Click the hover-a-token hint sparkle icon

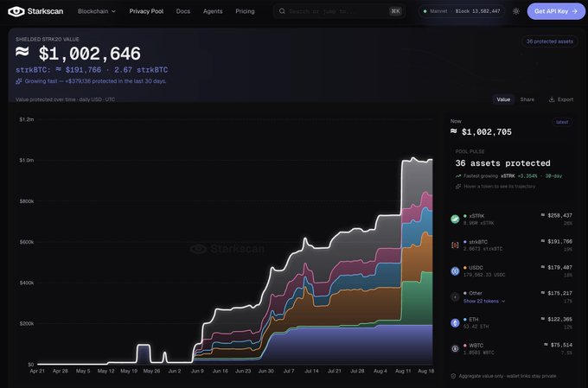[458, 187]
